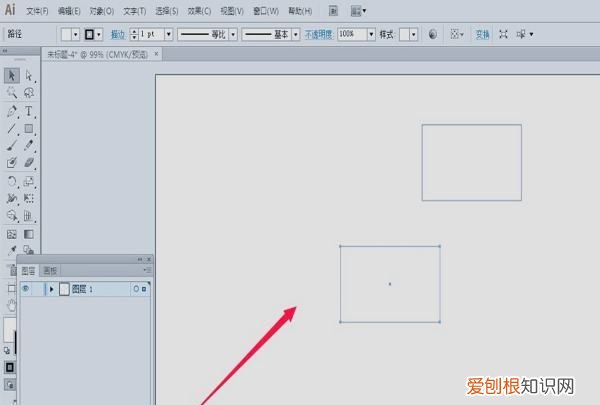Click the 变换 link in control bar

click(482, 33)
